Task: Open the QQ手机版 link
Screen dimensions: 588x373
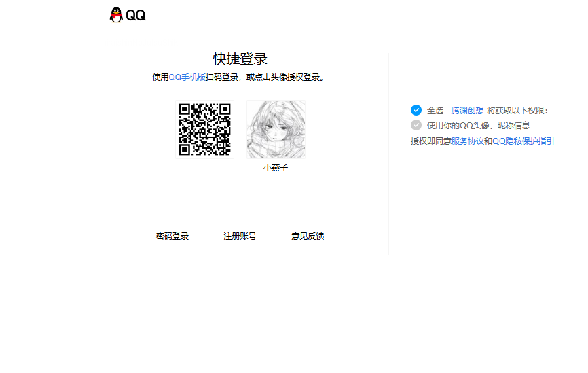Action: 187,77
